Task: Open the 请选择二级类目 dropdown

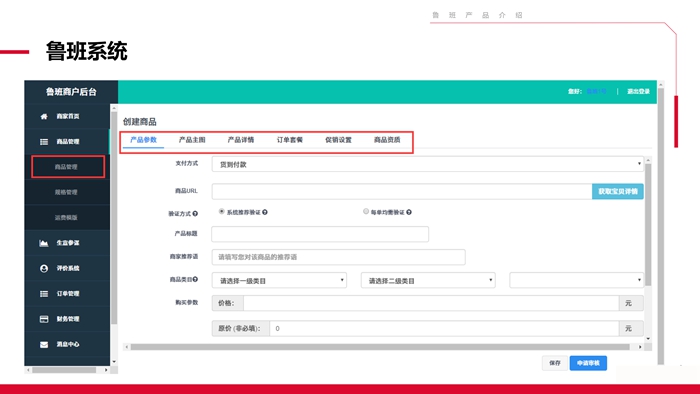Action: (x=428, y=280)
